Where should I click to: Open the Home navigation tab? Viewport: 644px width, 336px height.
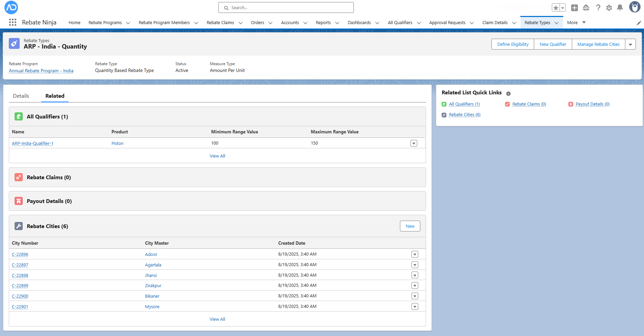(75, 23)
